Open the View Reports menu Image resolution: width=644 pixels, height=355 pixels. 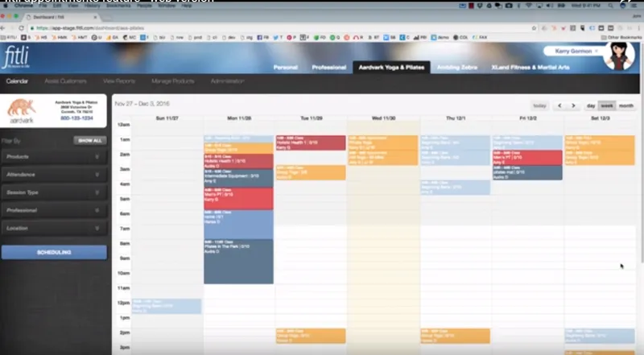(x=119, y=81)
